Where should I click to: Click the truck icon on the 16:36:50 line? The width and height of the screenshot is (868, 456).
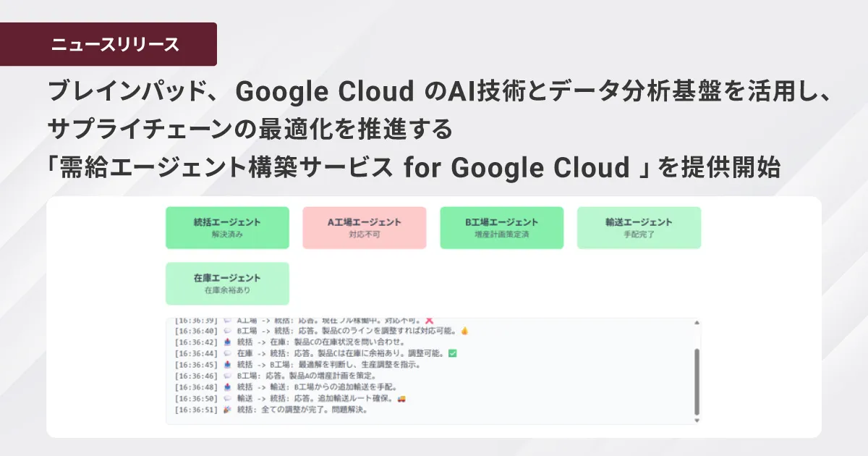(402, 399)
